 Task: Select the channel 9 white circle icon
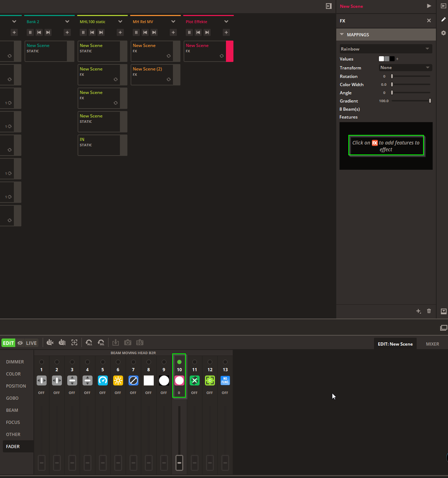click(164, 380)
